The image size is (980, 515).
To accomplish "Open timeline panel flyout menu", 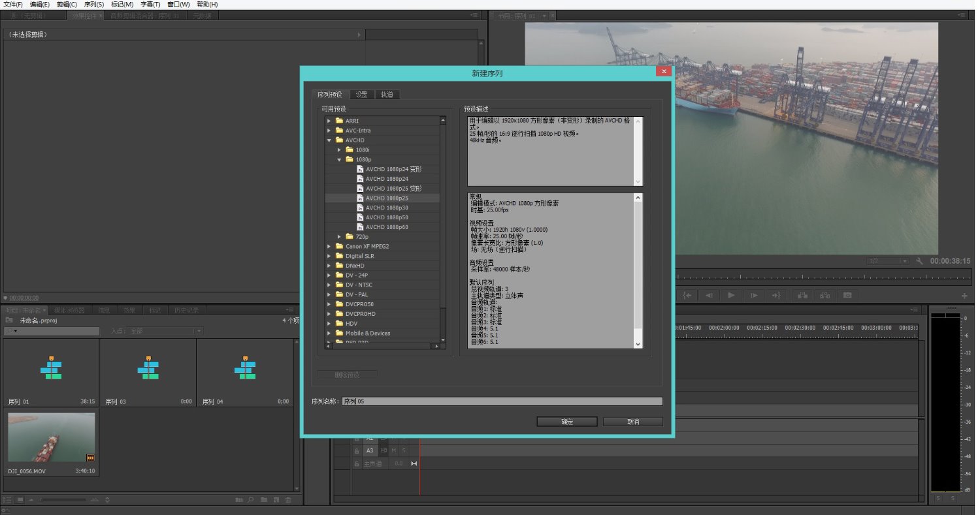I will pos(915,310).
